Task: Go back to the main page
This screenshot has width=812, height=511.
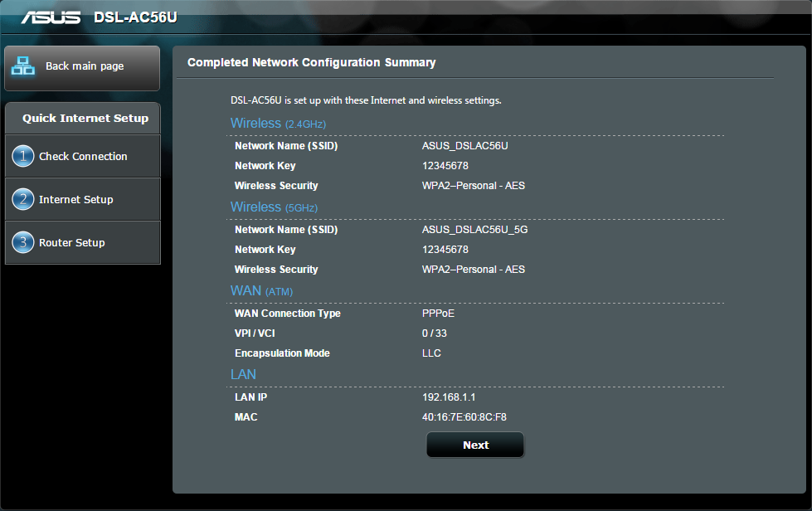Action: tap(82, 68)
